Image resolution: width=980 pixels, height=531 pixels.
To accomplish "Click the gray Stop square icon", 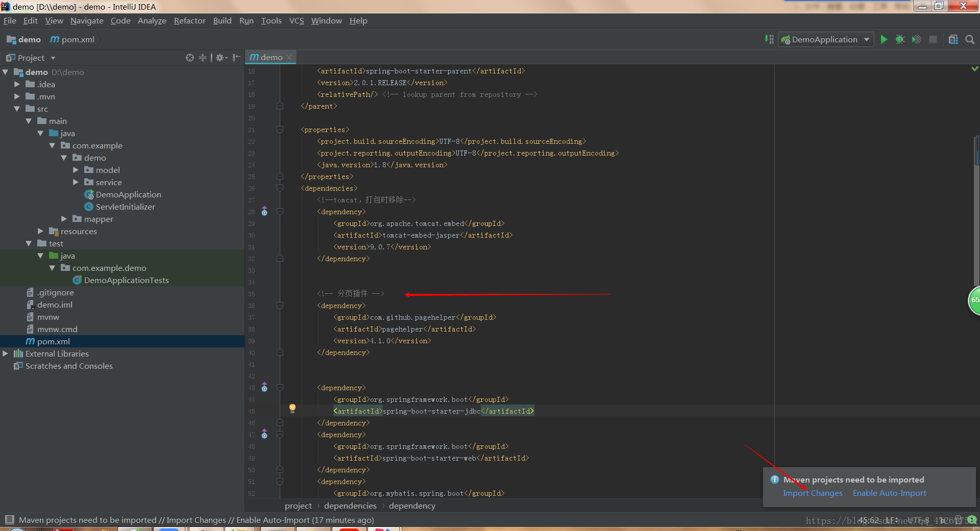I will pyautogui.click(x=933, y=40).
